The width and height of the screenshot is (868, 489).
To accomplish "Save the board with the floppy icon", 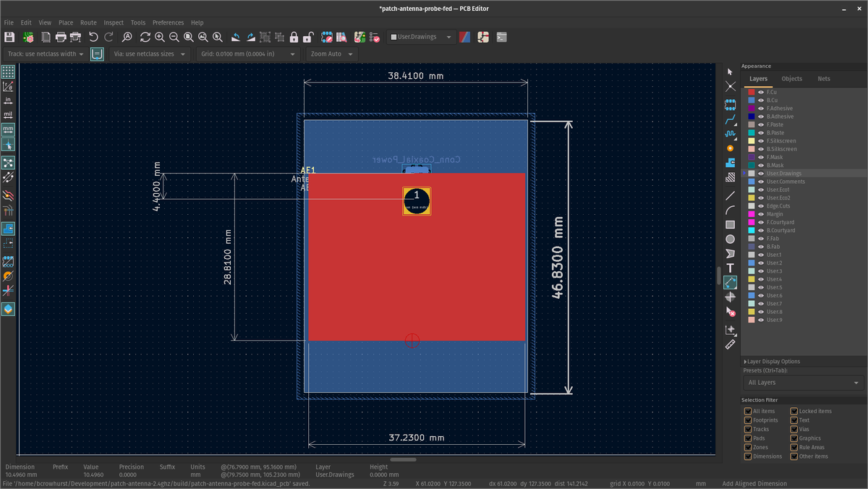I will point(9,37).
